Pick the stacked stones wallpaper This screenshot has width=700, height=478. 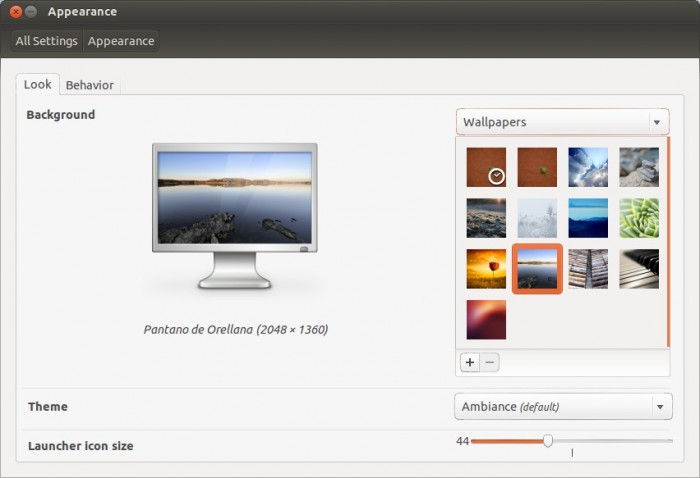(639, 167)
